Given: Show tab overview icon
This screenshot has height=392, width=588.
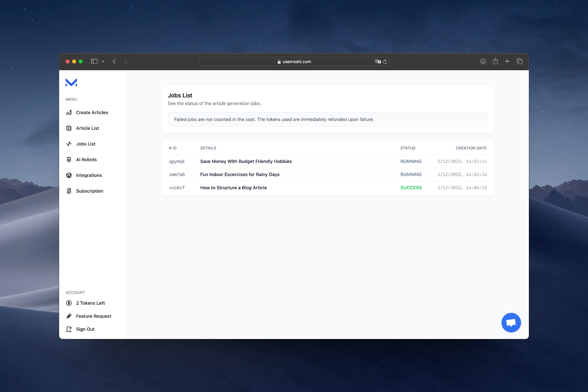Looking at the screenshot, I should (x=519, y=62).
